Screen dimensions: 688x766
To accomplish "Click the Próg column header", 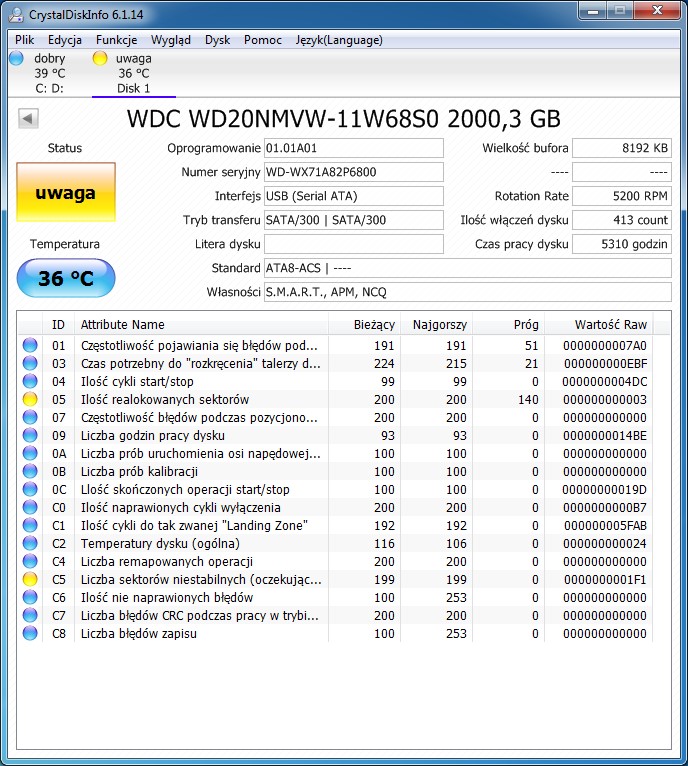I will 508,324.
